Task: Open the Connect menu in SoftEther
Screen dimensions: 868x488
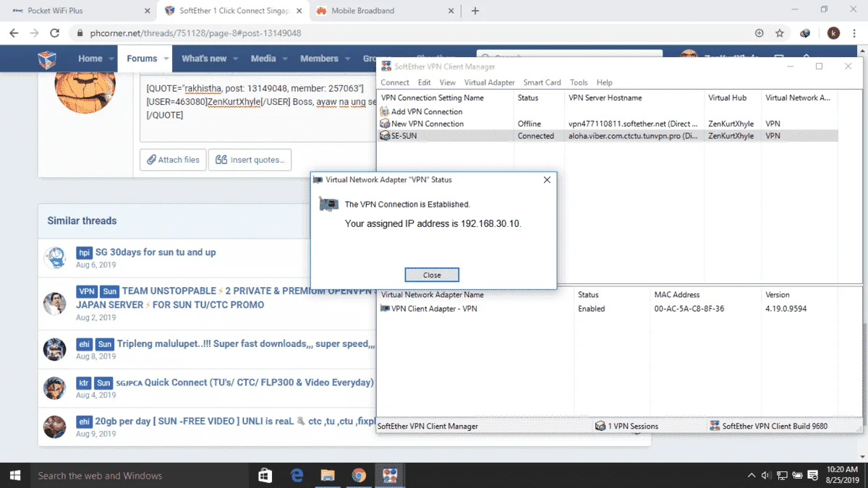Action: click(x=395, y=82)
